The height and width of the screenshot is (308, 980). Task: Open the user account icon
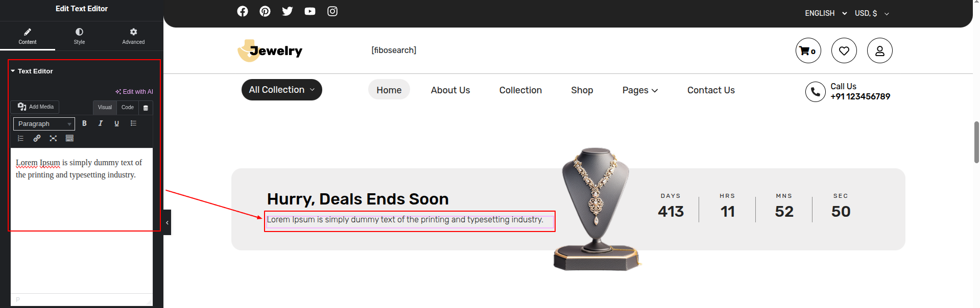879,50
